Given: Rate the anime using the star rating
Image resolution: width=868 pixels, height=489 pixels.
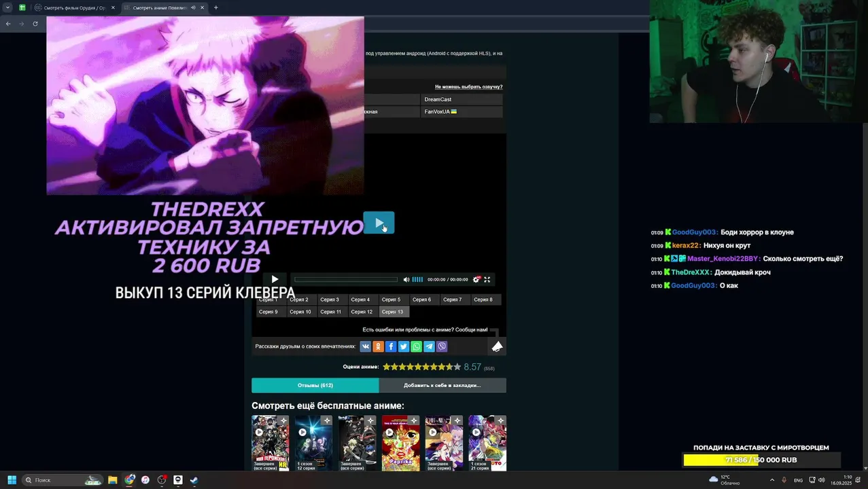Looking at the screenshot, I should point(421,367).
